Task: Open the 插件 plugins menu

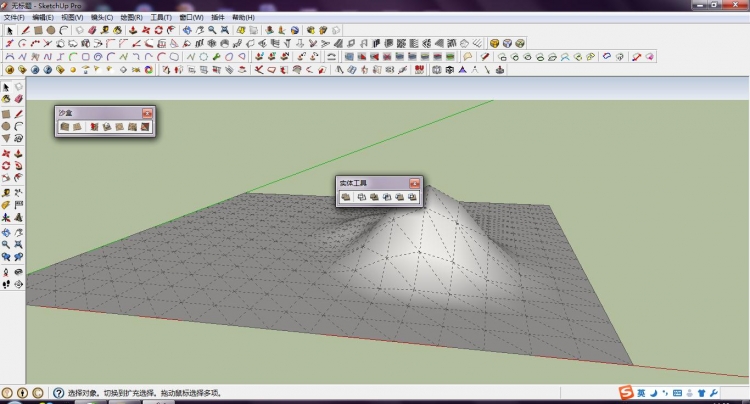Action: coord(218,18)
